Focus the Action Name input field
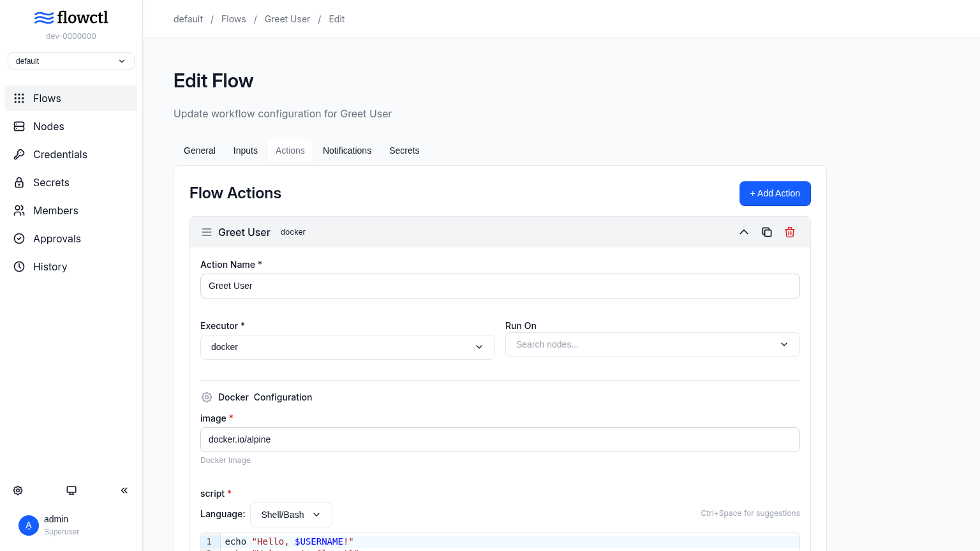 (500, 286)
